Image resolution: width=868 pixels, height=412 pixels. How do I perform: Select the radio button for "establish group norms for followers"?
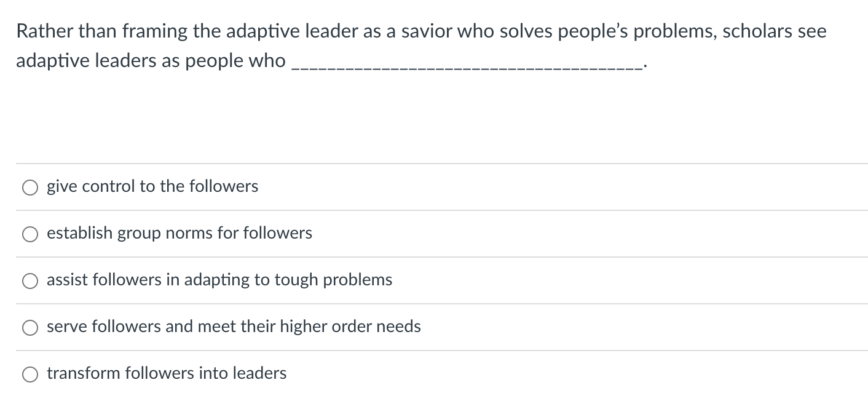click(x=30, y=234)
